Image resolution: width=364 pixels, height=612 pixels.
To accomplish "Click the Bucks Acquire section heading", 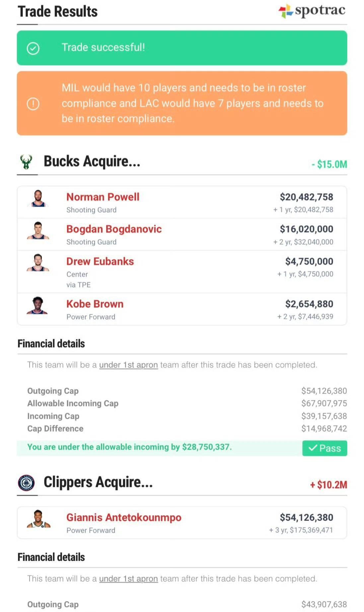I will 92,161.
